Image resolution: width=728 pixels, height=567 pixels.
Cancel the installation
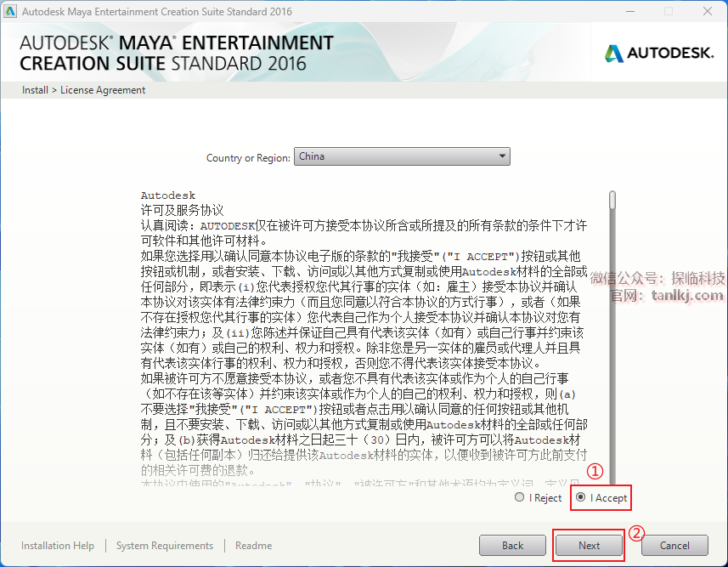674,545
